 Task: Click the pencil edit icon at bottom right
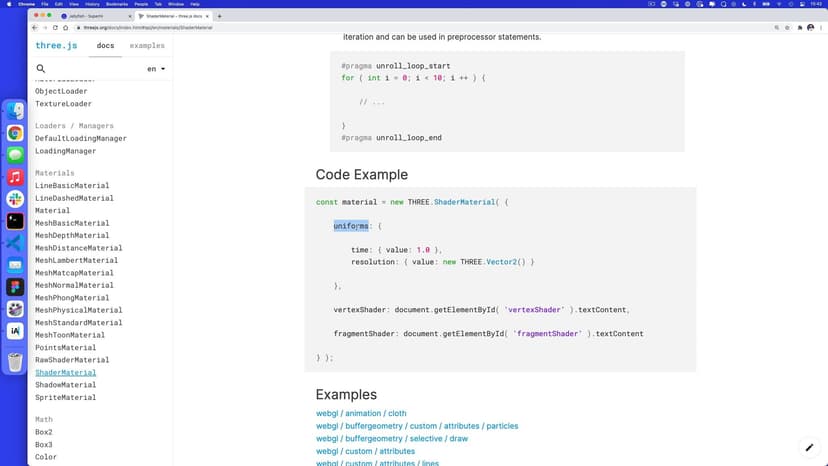tap(809, 447)
